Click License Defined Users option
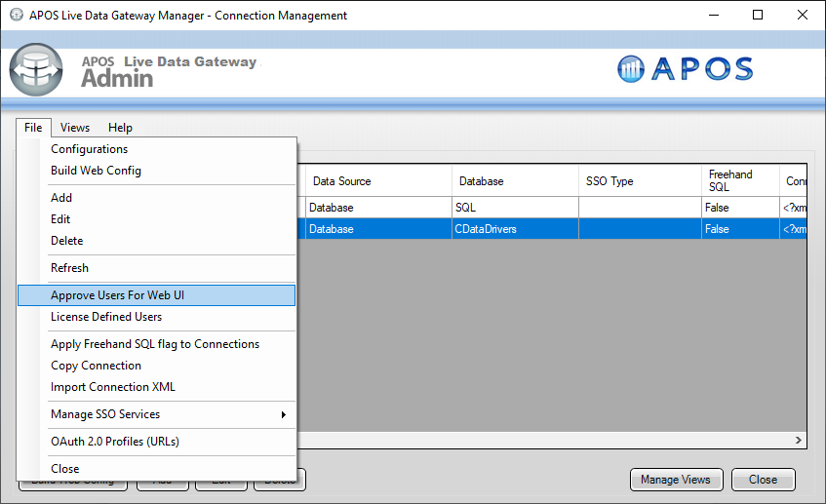The height and width of the screenshot is (504, 826). click(x=106, y=317)
